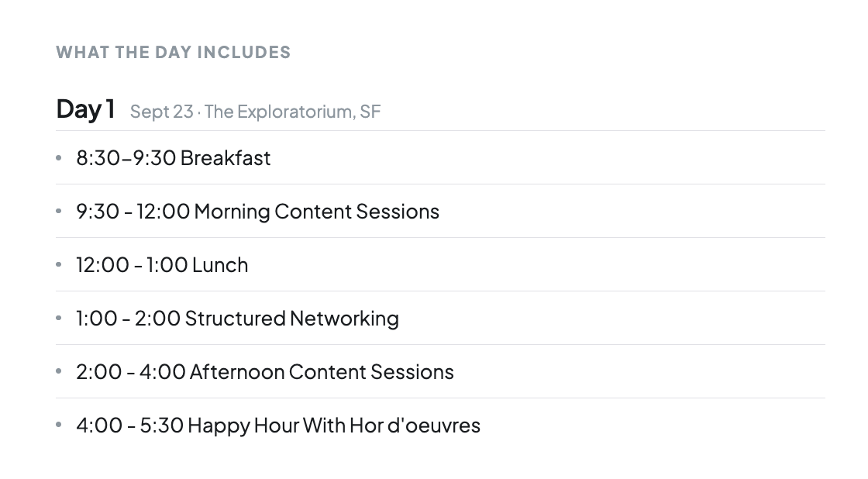The width and height of the screenshot is (868, 479).
Task: Select the Day 1 title
Action: (86, 109)
